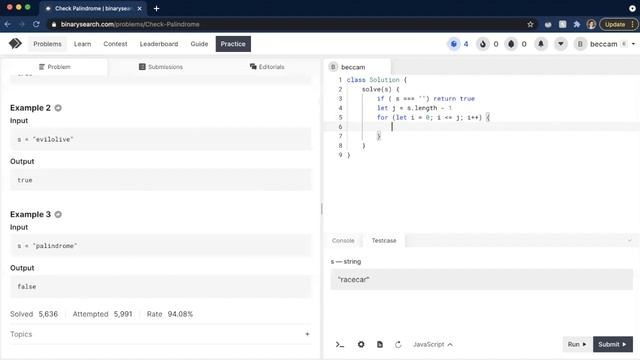Switch to the Editorials tab
Screen dimensions: 640x360
coord(267,67)
